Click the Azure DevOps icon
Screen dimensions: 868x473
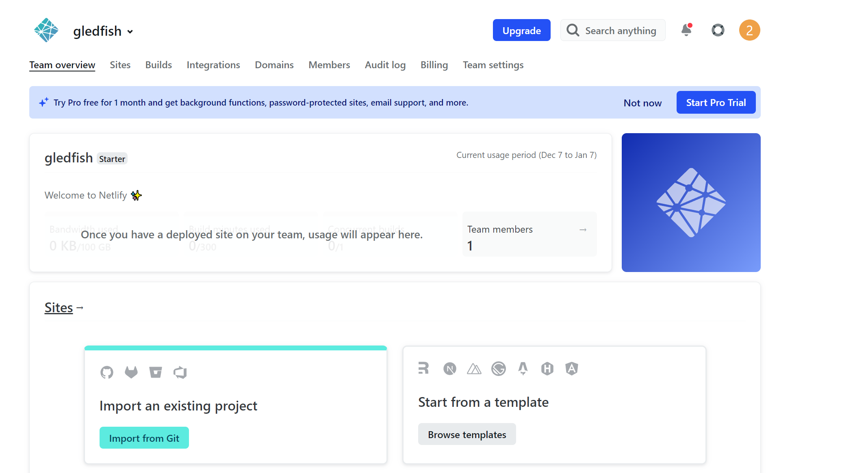180,372
